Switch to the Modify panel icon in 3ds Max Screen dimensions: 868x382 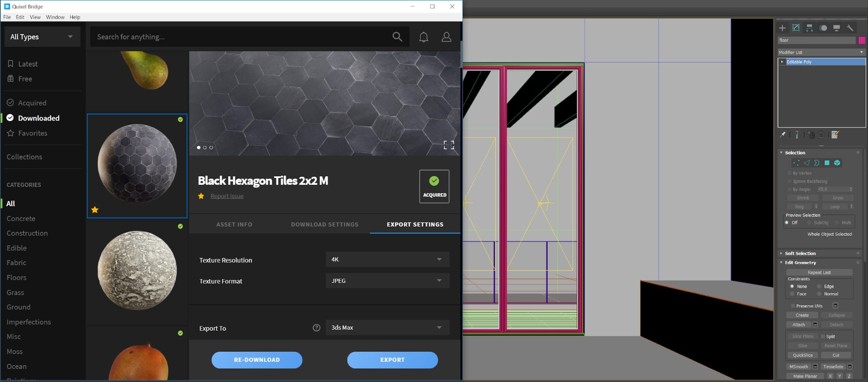point(796,28)
